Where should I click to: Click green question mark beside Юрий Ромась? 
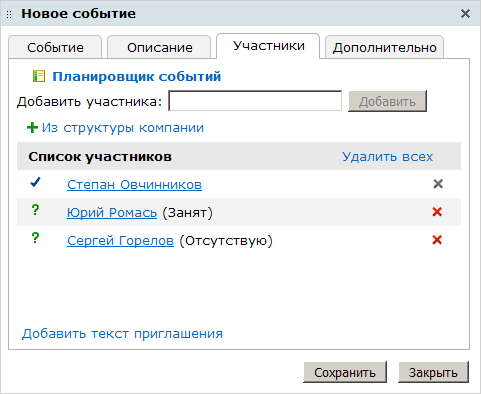point(35,210)
